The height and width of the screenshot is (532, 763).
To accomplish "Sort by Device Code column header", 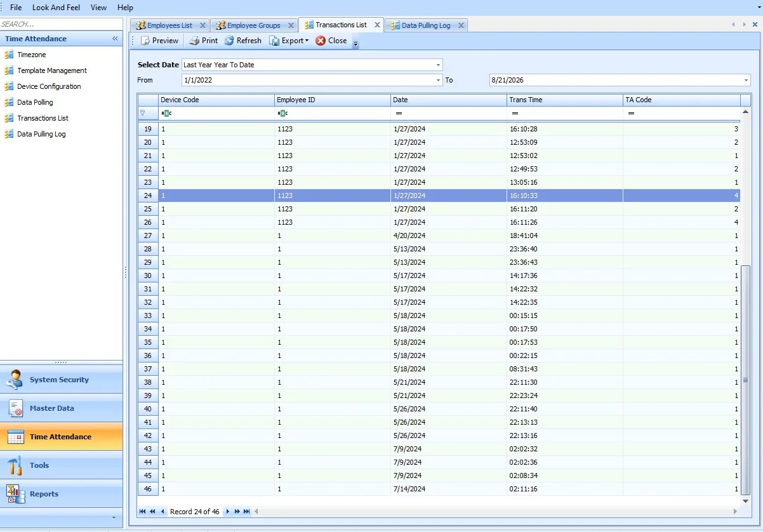I will [216, 100].
